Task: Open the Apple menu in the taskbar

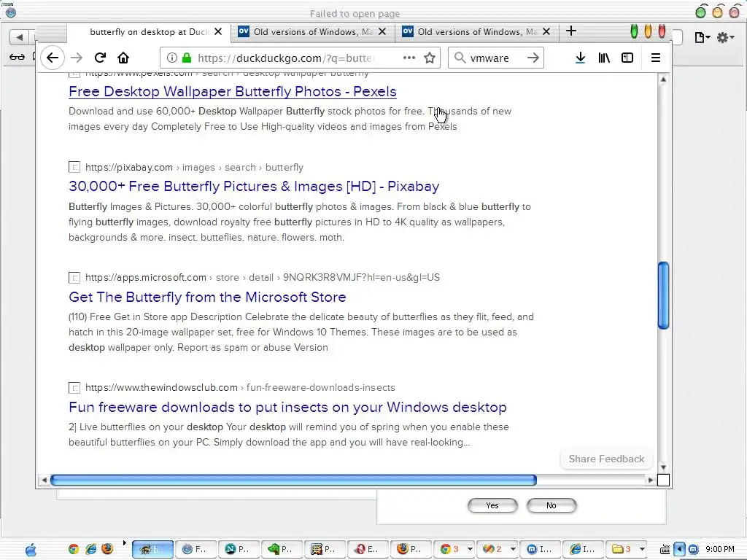Action: tap(31, 549)
